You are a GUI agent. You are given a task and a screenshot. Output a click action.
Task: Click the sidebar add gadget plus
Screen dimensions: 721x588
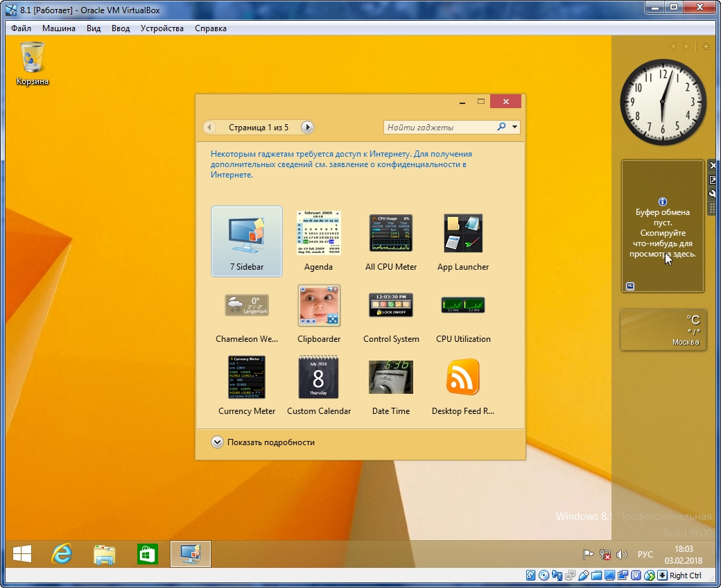pos(706,46)
